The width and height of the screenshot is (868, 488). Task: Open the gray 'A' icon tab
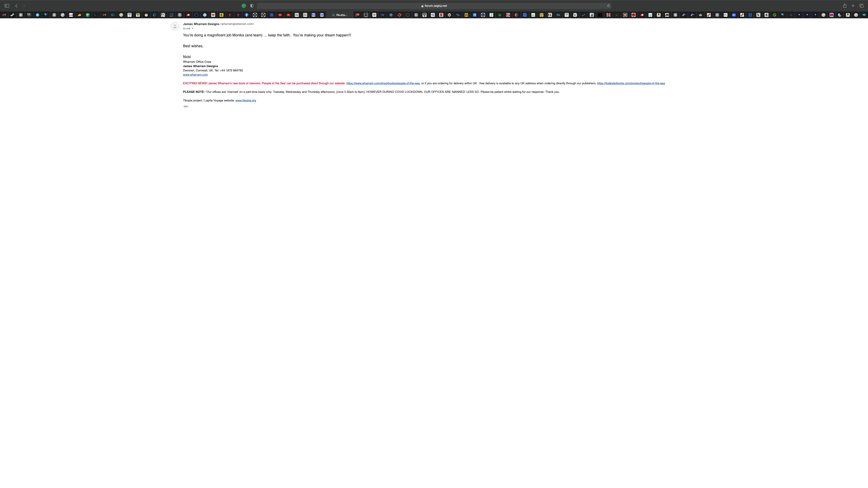click(x=54, y=15)
